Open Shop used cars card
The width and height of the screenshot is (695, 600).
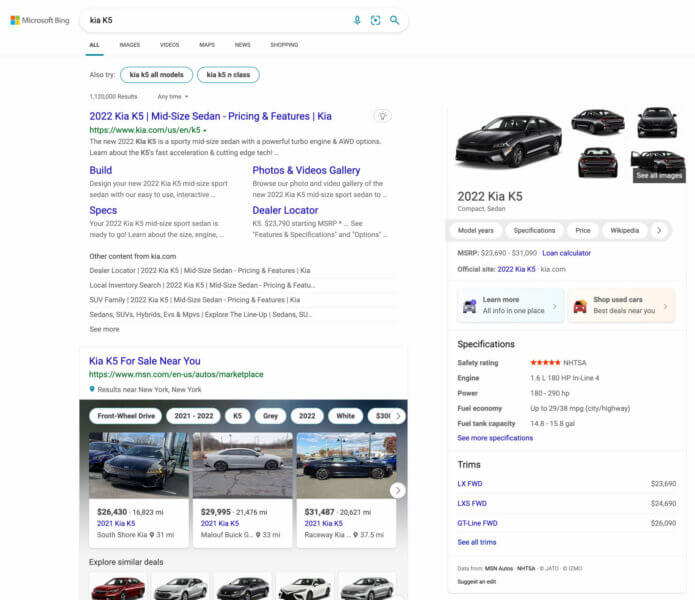pos(621,305)
